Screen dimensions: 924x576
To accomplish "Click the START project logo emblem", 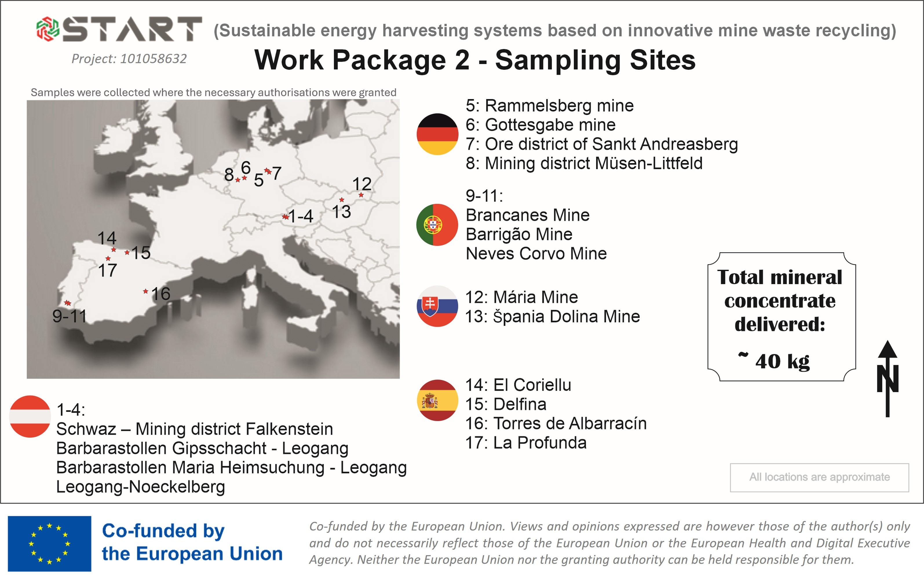I will (48, 29).
